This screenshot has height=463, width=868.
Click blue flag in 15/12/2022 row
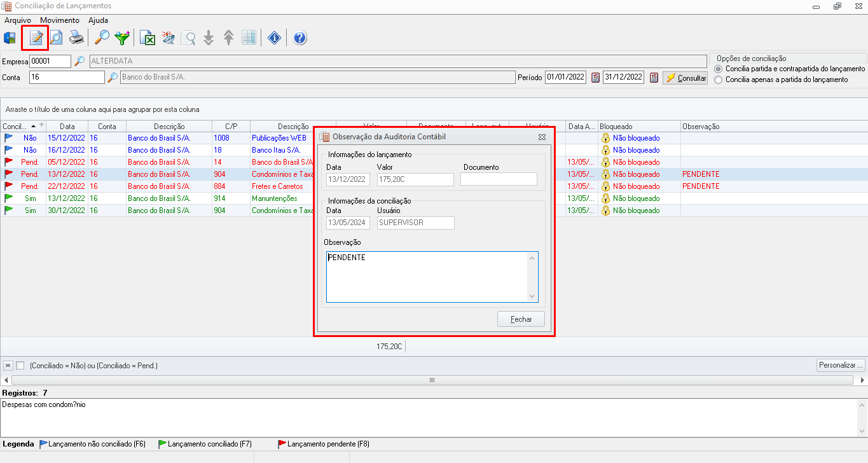[9, 138]
